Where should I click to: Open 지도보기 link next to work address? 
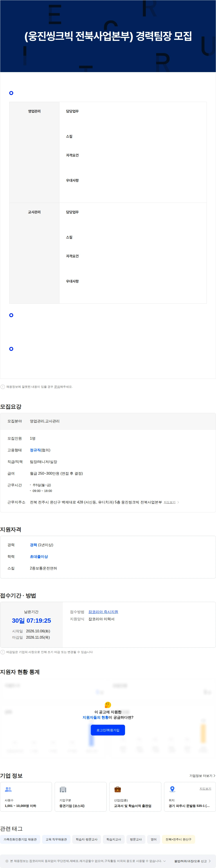pyautogui.click(x=169, y=502)
